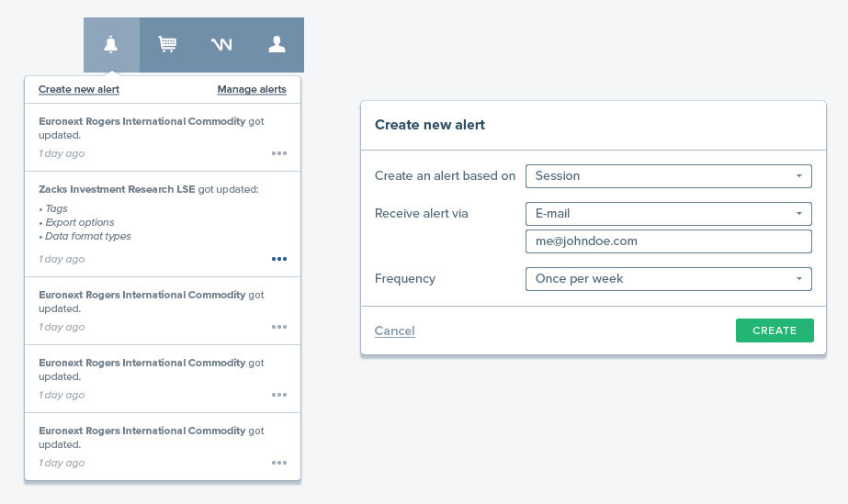Click the green CREATE button
The height and width of the screenshot is (504, 848).
click(775, 330)
